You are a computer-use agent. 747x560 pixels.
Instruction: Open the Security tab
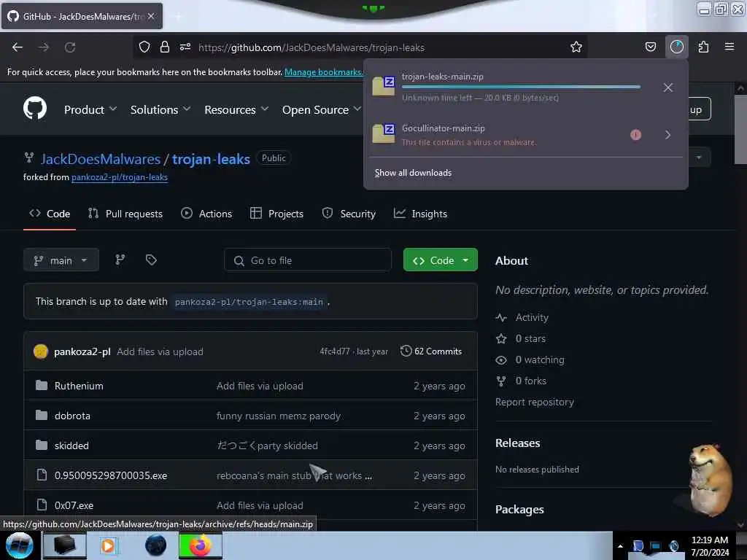tap(349, 214)
